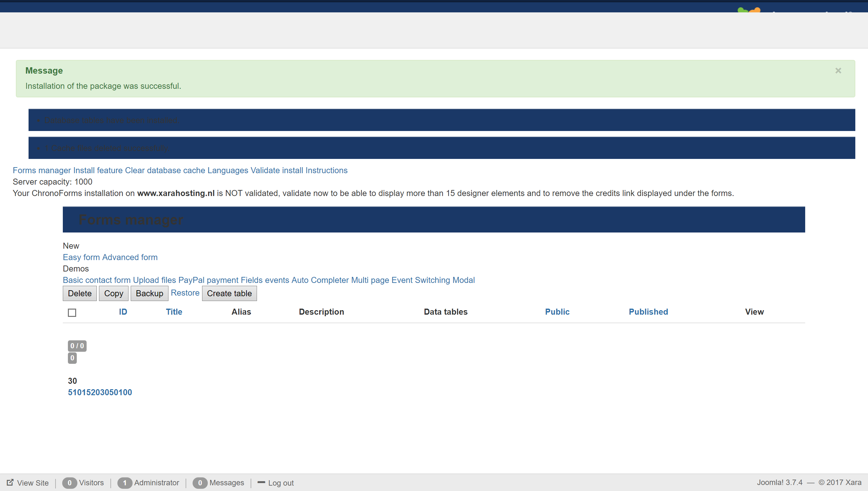Load the Modal demo
The height and width of the screenshot is (491, 868).
[464, 280]
